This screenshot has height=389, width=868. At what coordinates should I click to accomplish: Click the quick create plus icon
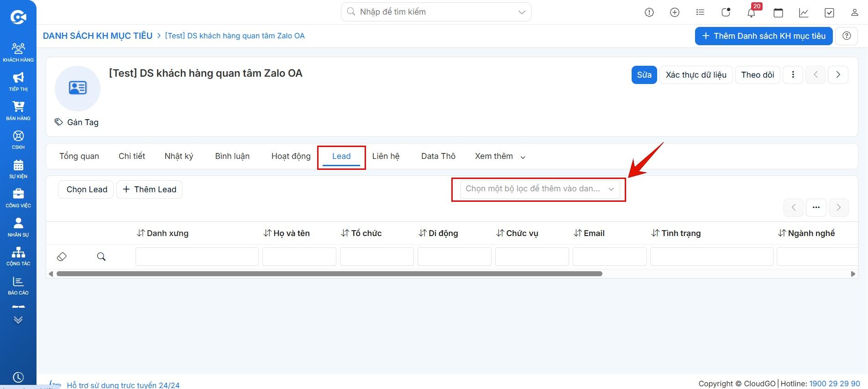click(675, 12)
